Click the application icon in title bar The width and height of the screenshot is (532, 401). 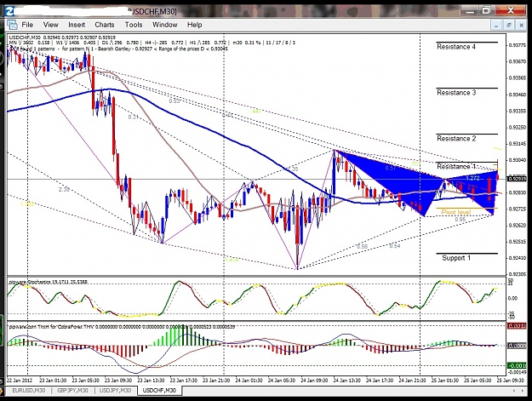(9, 11)
